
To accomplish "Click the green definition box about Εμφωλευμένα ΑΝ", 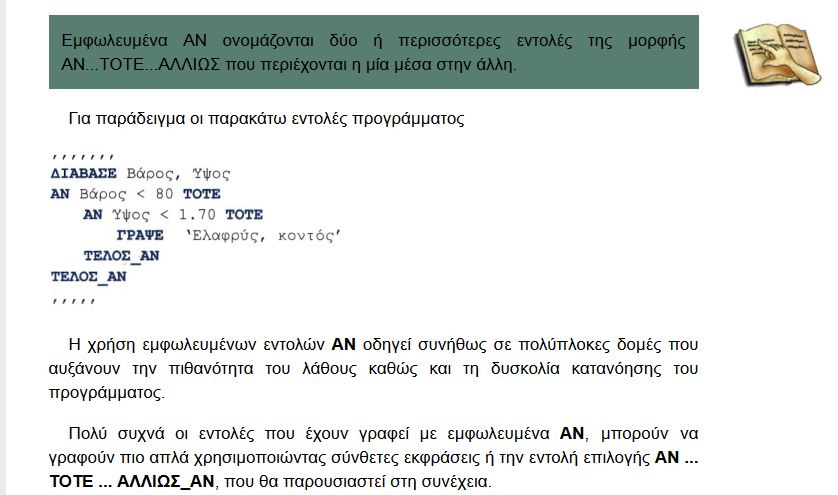I will 374,52.
